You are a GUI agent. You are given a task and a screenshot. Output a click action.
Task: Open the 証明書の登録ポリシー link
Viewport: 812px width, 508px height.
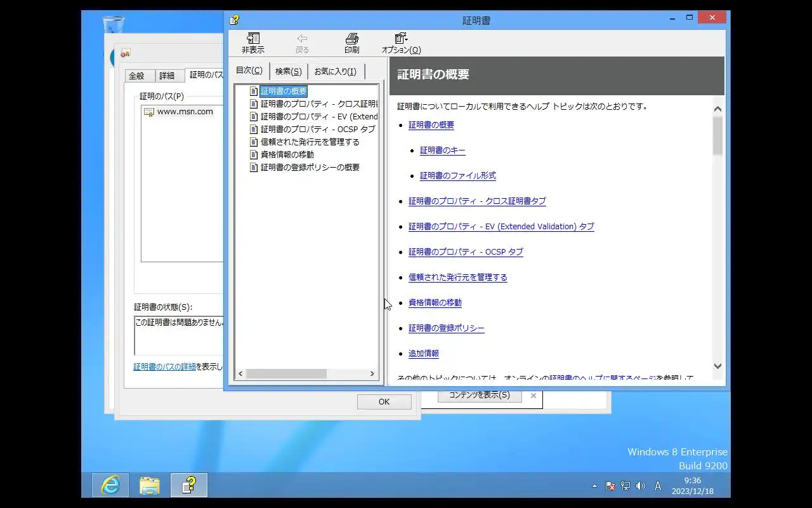(447, 328)
